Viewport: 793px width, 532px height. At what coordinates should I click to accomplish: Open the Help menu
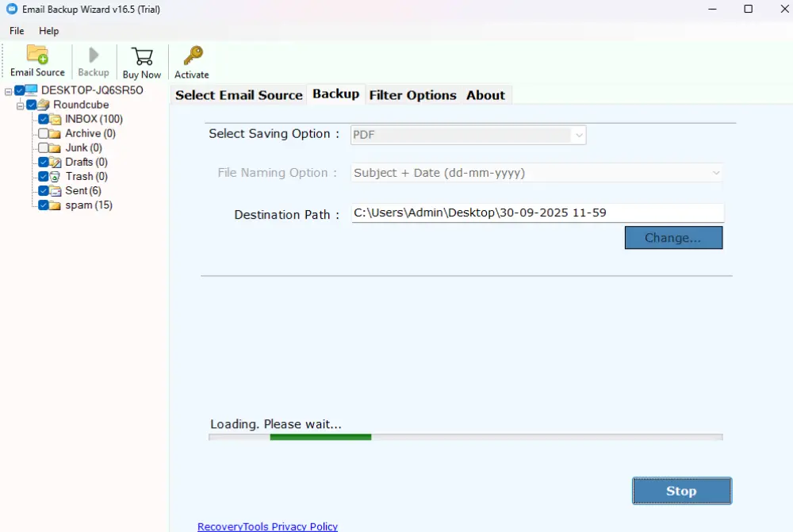(48, 31)
